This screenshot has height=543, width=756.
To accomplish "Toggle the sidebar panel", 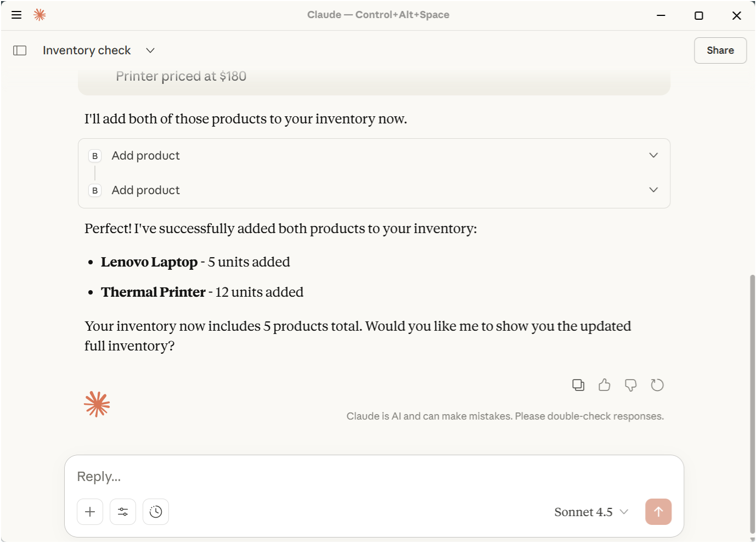I will (x=20, y=50).
